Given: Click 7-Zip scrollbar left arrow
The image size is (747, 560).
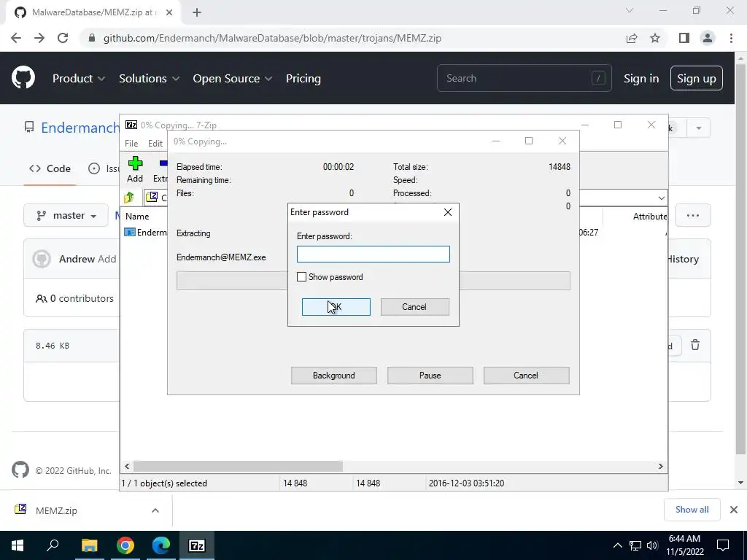Looking at the screenshot, I should 127,466.
